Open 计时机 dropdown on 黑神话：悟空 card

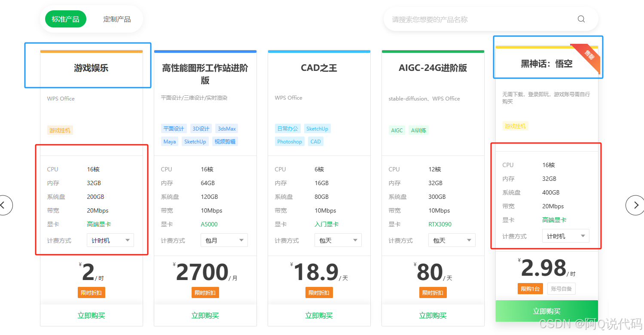[x=566, y=236]
